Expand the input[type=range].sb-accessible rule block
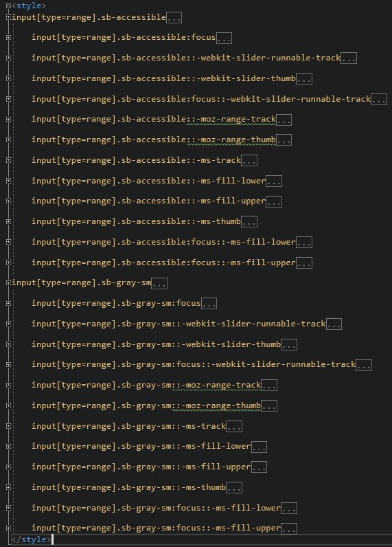This screenshot has height=547, width=392. [8, 17]
